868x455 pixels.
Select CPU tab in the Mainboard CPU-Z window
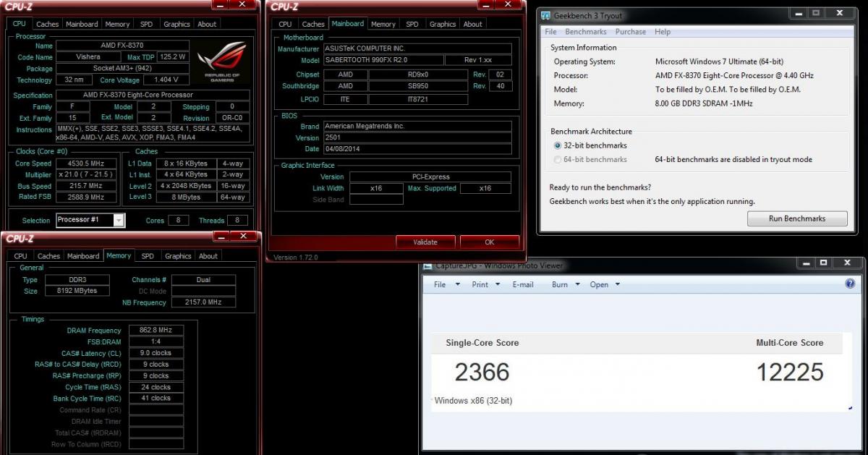(285, 24)
